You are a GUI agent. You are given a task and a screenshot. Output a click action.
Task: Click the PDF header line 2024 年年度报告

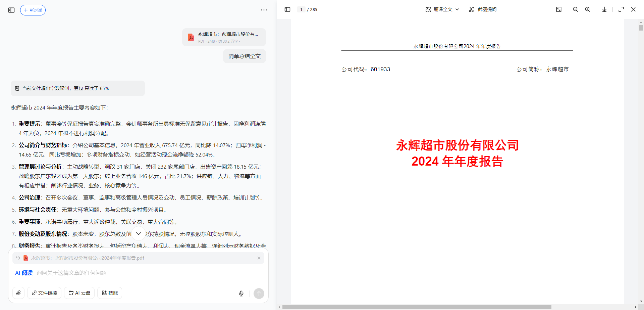[x=457, y=46]
